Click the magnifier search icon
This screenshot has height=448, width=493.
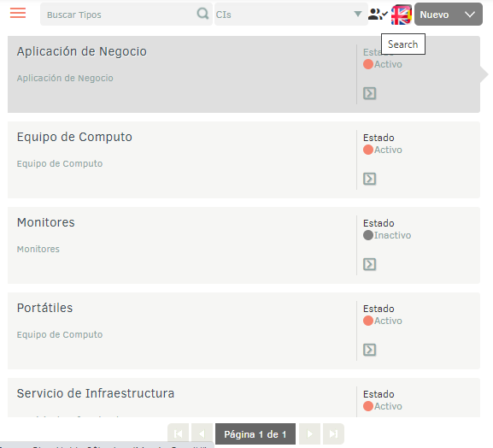(202, 14)
